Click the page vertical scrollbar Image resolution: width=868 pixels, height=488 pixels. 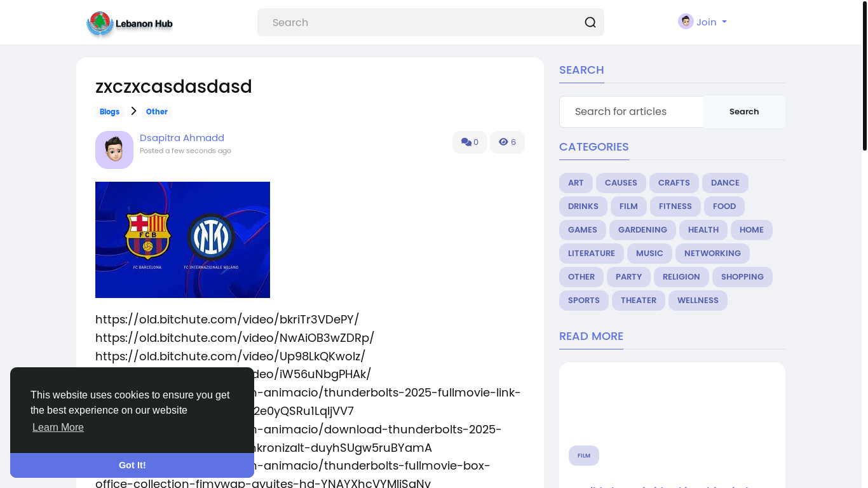(x=865, y=76)
